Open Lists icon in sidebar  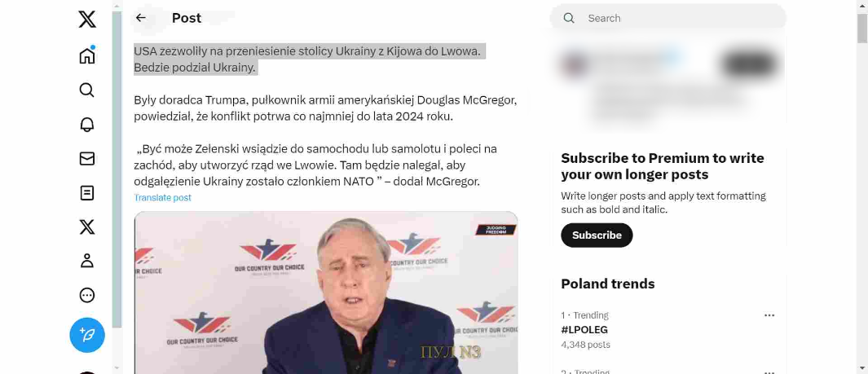click(87, 193)
